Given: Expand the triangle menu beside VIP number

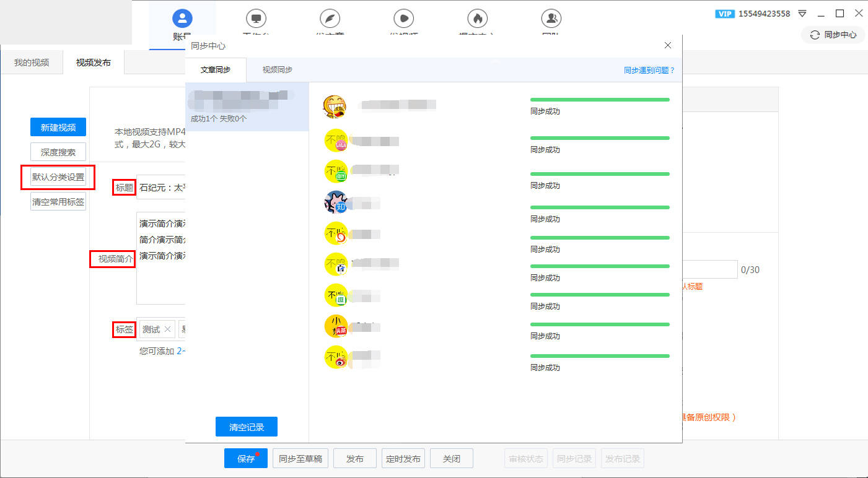Looking at the screenshot, I should [802, 14].
